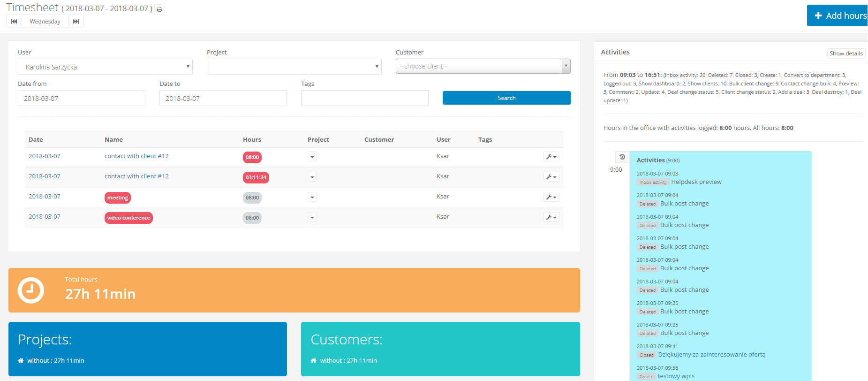The width and height of the screenshot is (868, 381).
Task: Click the home icon in Customers panel
Action: [x=313, y=361]
